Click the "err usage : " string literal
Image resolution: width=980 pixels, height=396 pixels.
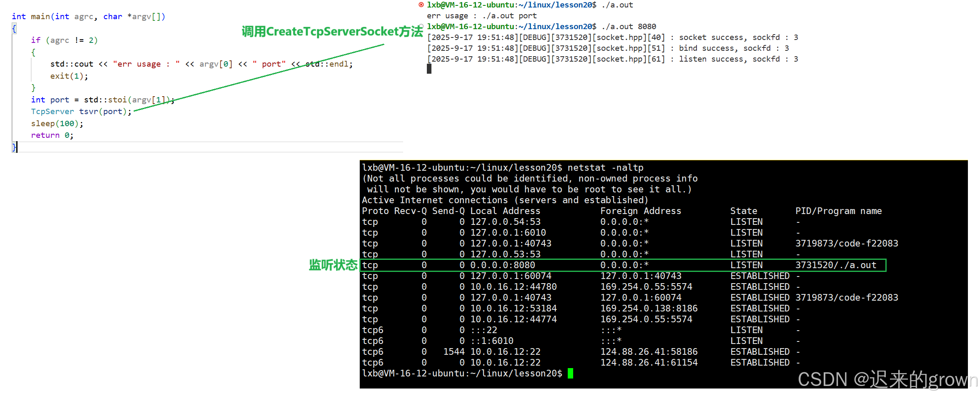coord(146,64)
